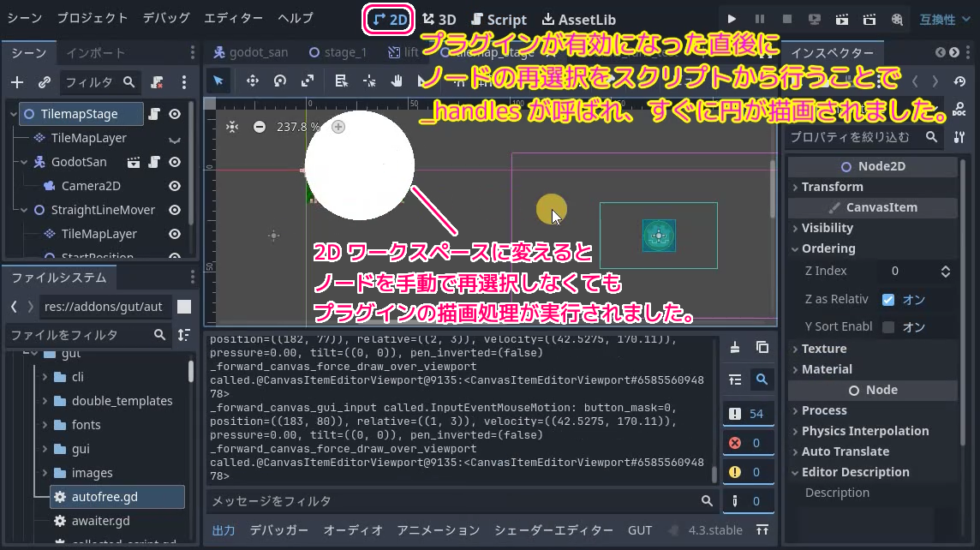980x550 pixels.
Task: Clear the output log
Action: click(735, 348)
